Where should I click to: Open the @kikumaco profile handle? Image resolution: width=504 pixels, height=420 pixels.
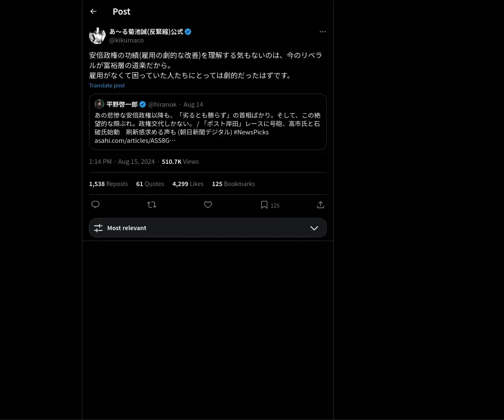(x=126, y=40)
